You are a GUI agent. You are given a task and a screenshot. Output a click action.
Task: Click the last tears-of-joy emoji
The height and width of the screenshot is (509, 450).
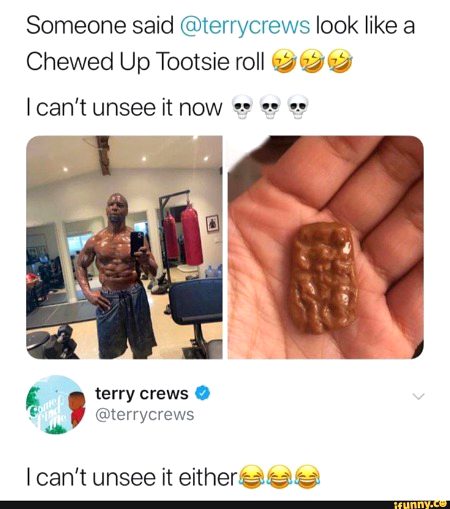tap(308, 477)
